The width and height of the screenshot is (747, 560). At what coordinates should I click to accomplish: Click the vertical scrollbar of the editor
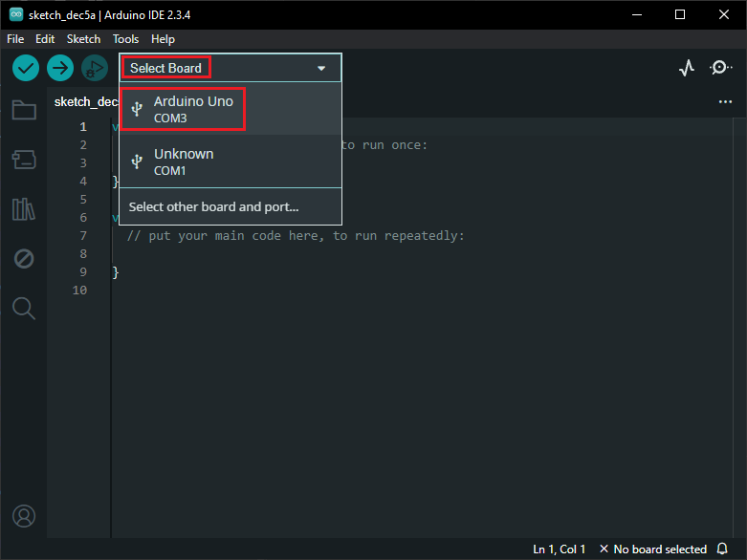[739, 328]
